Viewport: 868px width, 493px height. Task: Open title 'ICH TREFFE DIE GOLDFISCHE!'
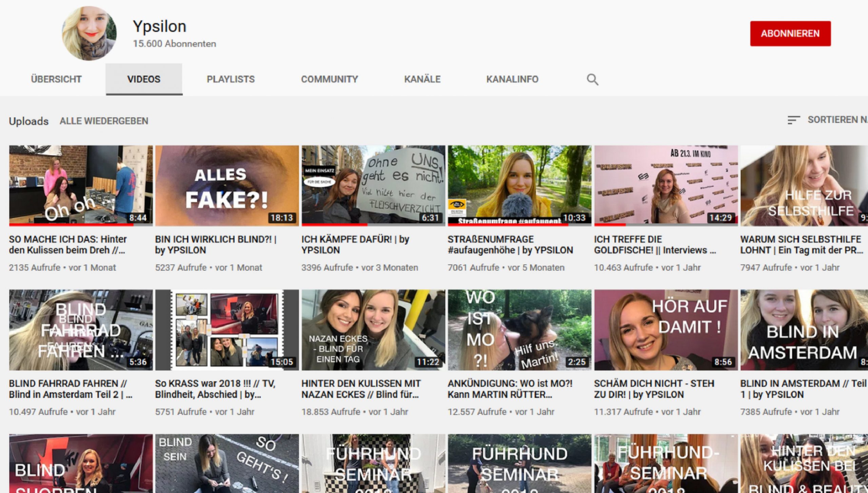point(655,245)
